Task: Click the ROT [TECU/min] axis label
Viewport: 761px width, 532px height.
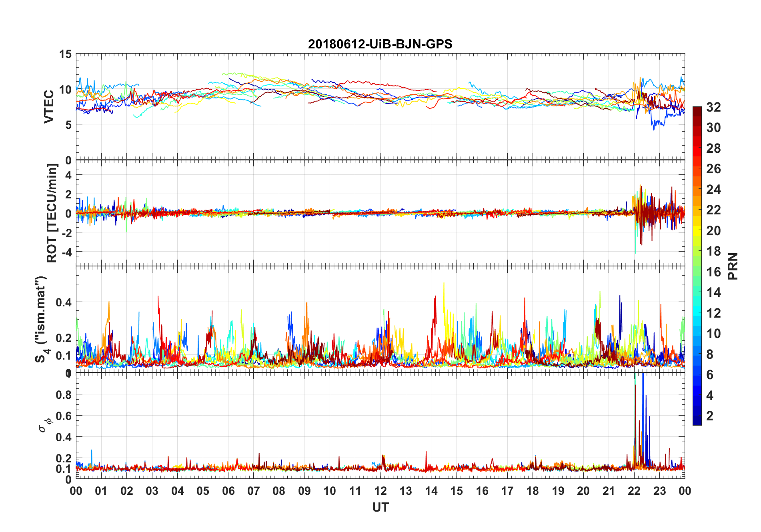Action: 52,213
